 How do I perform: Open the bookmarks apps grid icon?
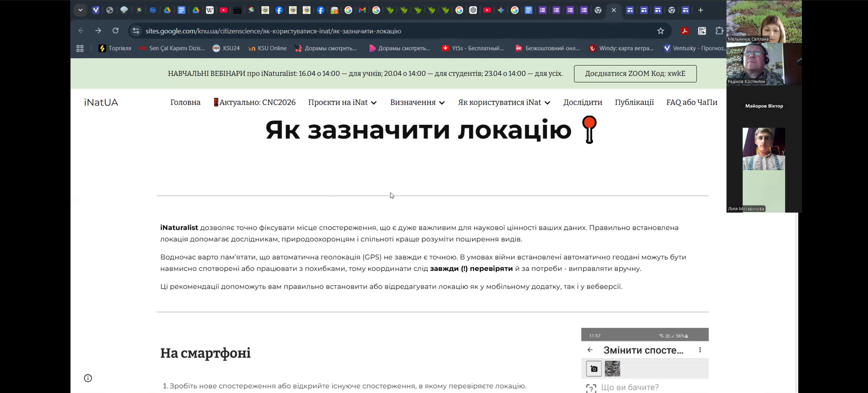click(x=80, y=48)
